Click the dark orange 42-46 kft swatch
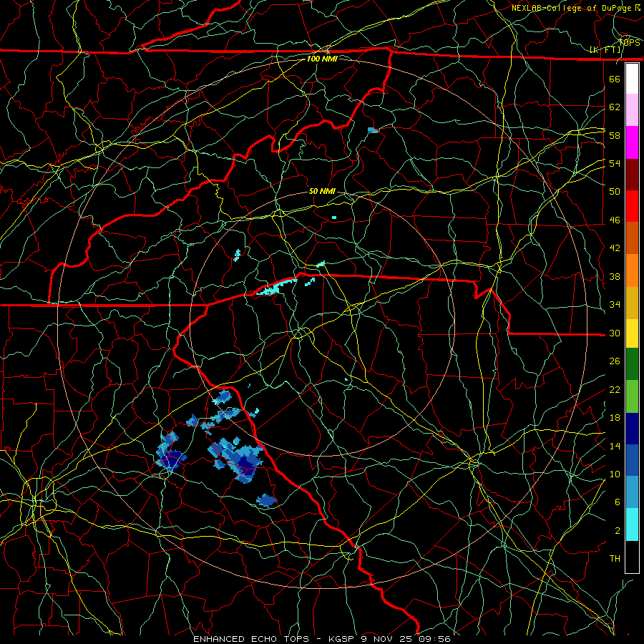 pyautogui.click(x=632, y=238)
